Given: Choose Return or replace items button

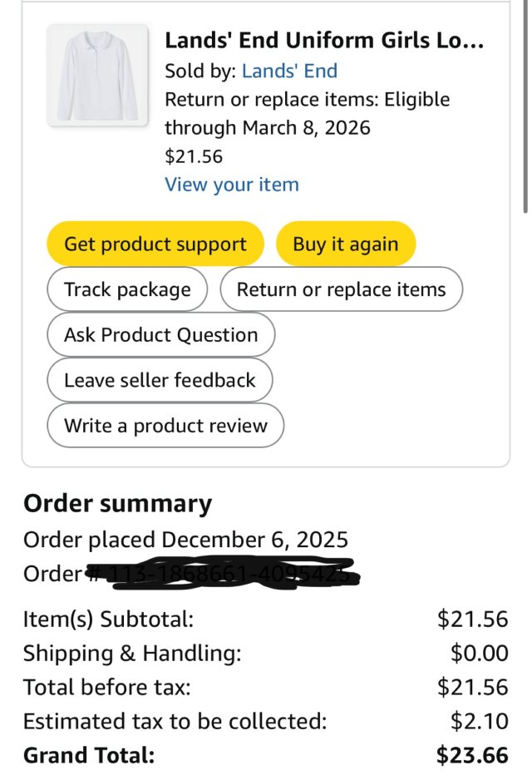Looking at the screenshot, I should point(341,289).
